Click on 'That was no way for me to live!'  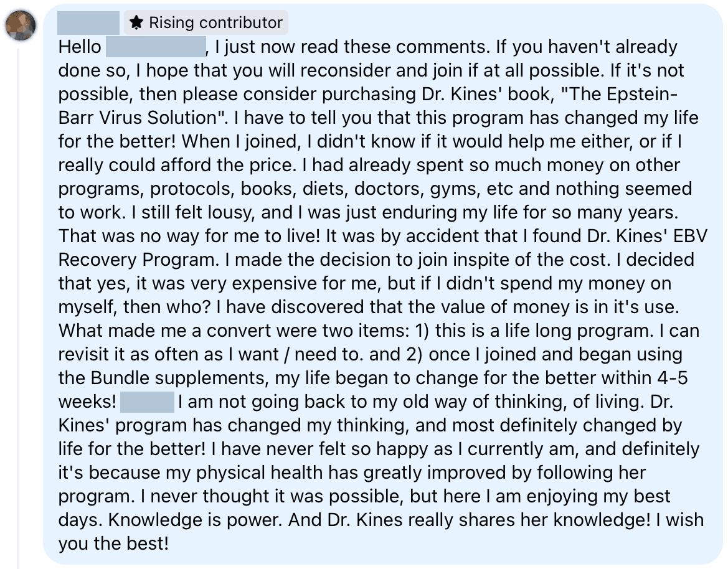(189, 236)
